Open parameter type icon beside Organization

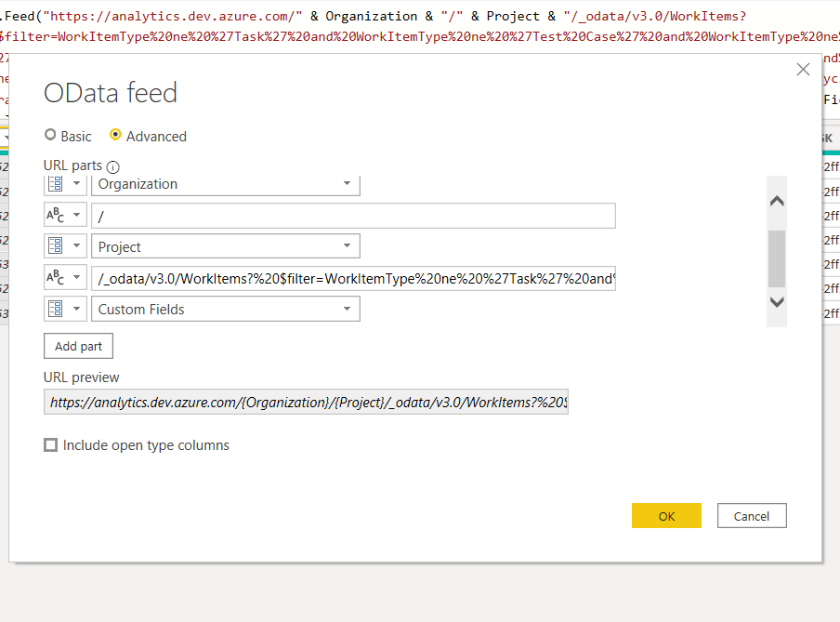[65, 184]
